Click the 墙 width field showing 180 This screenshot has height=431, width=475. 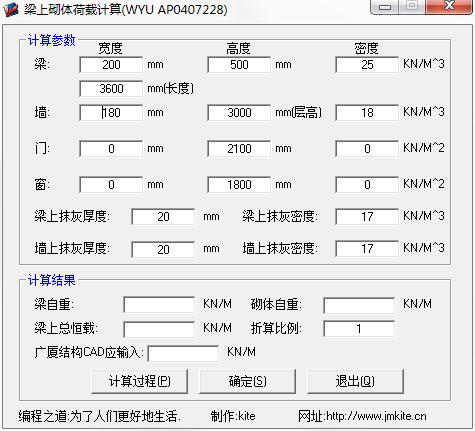click(111, 113)
